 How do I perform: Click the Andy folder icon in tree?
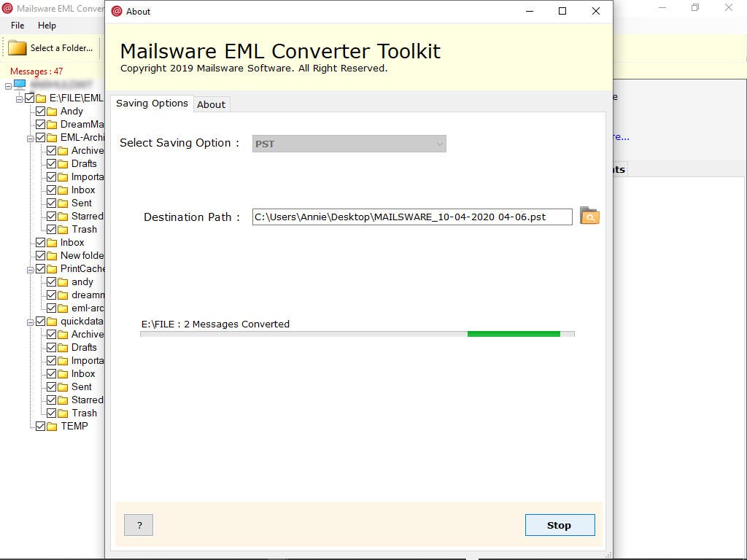tap(52, 112)
